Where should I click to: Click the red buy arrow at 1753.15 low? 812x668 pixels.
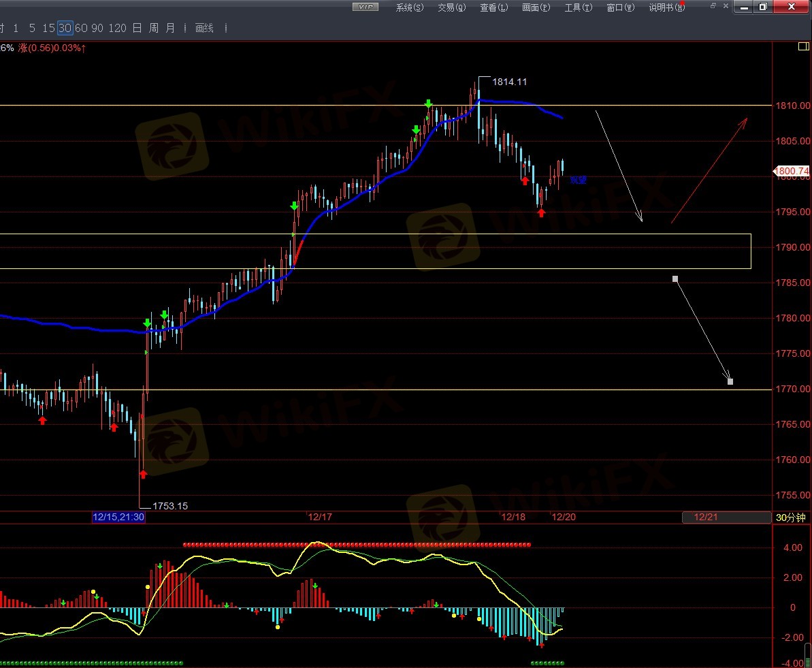pos(143,474)
